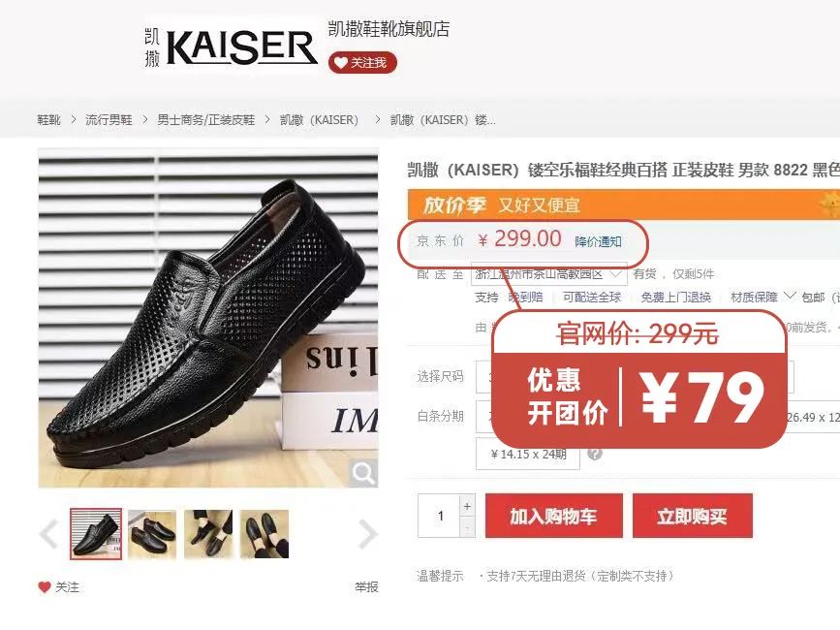Go to 流行男鞋 breadcrumb
This screenshot has width=840, height=630.
109,120
